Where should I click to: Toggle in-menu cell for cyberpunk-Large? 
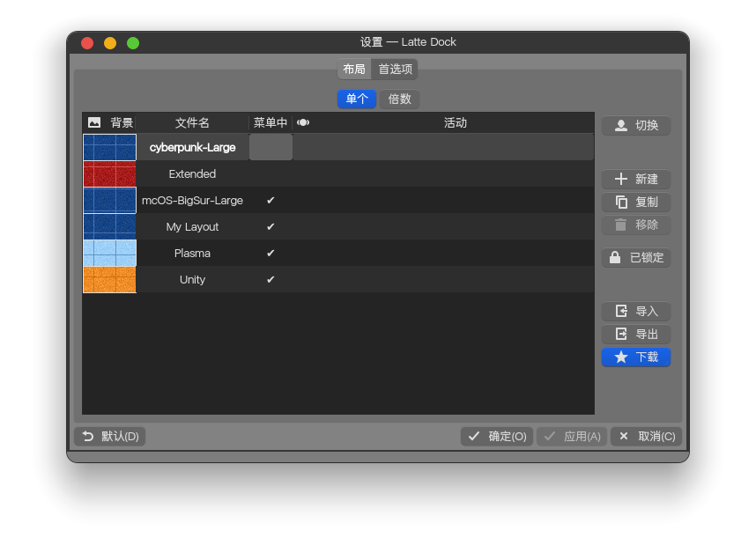271,147
